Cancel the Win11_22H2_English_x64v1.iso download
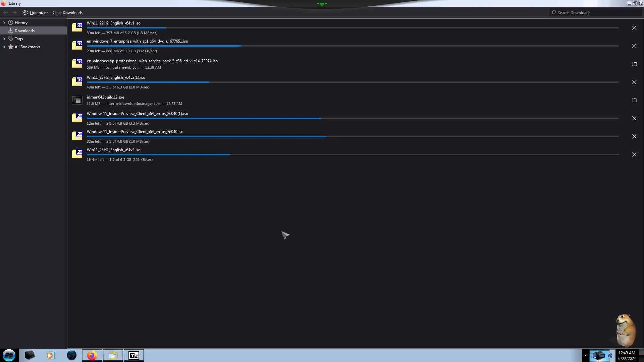The height and width of the screenshot is (362, 644). point(634,28)
